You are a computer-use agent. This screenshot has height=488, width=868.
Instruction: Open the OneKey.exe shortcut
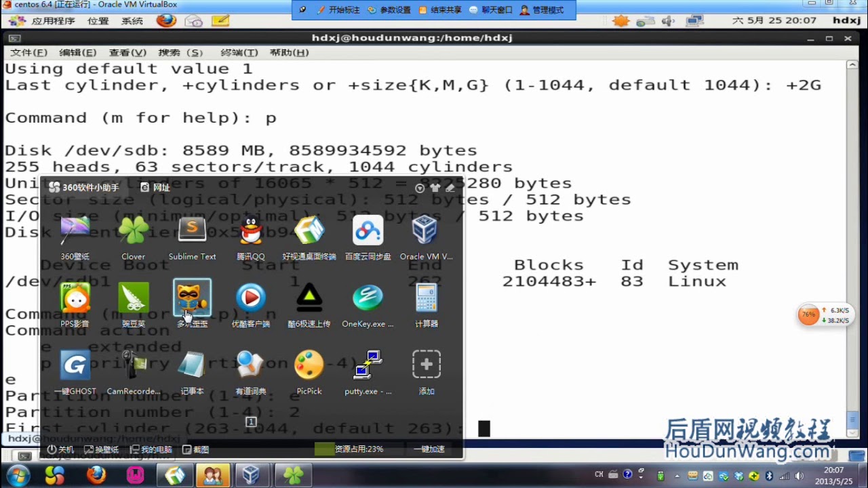[368, 298]
